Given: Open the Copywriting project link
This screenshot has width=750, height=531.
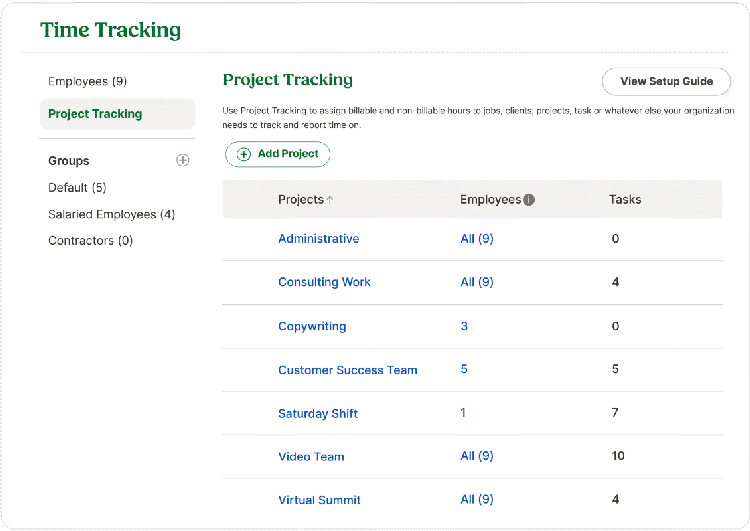Looking at the screenshot, I should coord(312,326).
